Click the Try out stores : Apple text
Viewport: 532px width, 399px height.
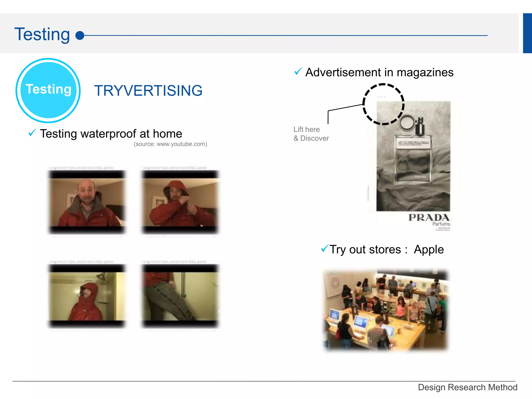tap(387, 249)
